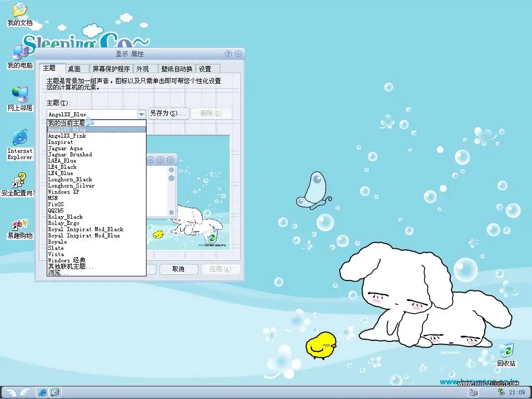Screen dimensions: 532x399
Task: Click the theme preview thumbnail image
Action: (x=188, y=192)
